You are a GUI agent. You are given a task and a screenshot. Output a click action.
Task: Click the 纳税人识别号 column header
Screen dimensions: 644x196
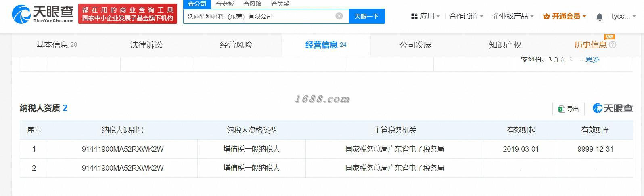[123, 130]
